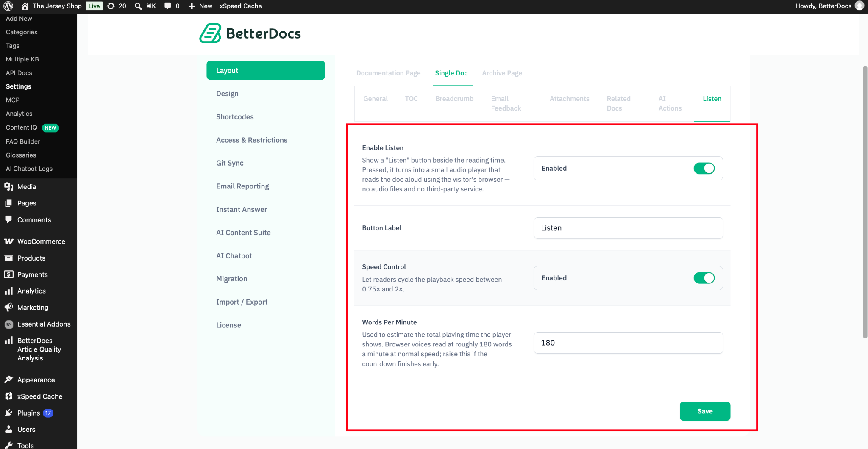
Task: Click the Words Per Minute input field
Action: point(628,343)
